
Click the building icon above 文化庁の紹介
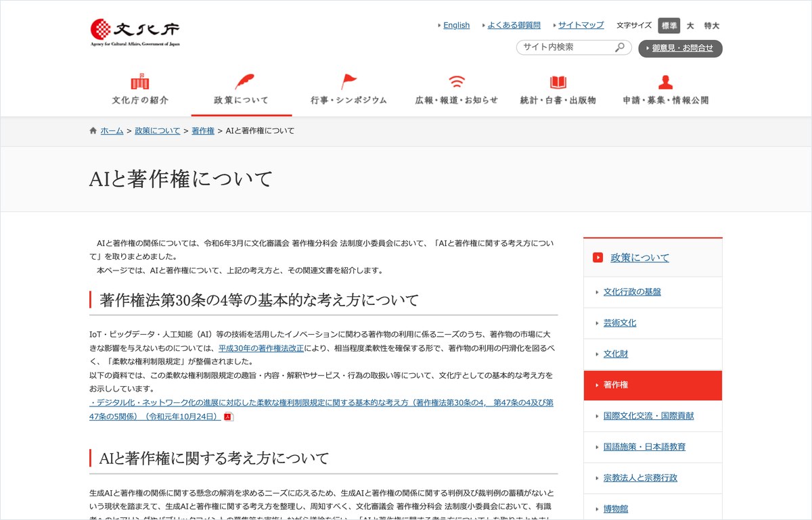pyautogui.click(x=140, y=82)
